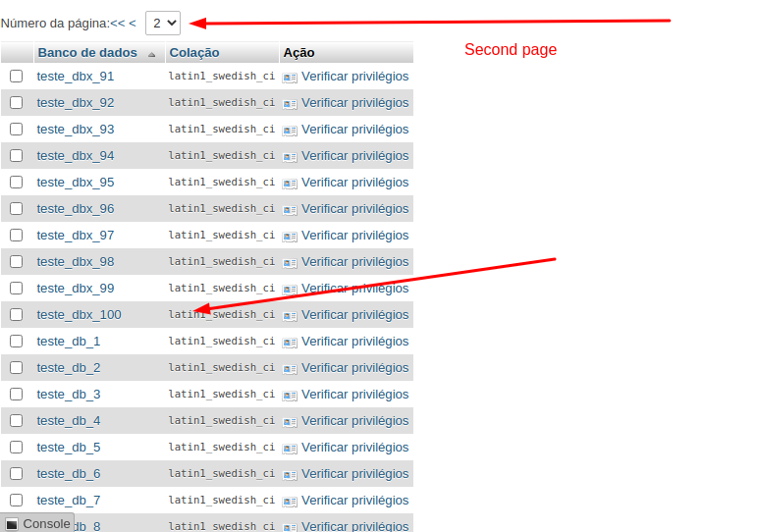Screen dimensions: 759x532
Task: Check the teste_db_7 row checkbox
Action: coord(16,500)
